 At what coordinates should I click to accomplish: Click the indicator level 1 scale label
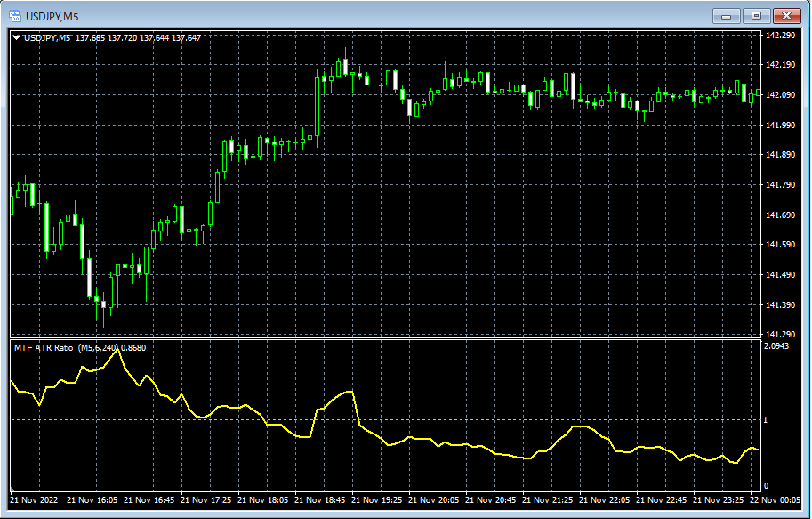(766, 420)
